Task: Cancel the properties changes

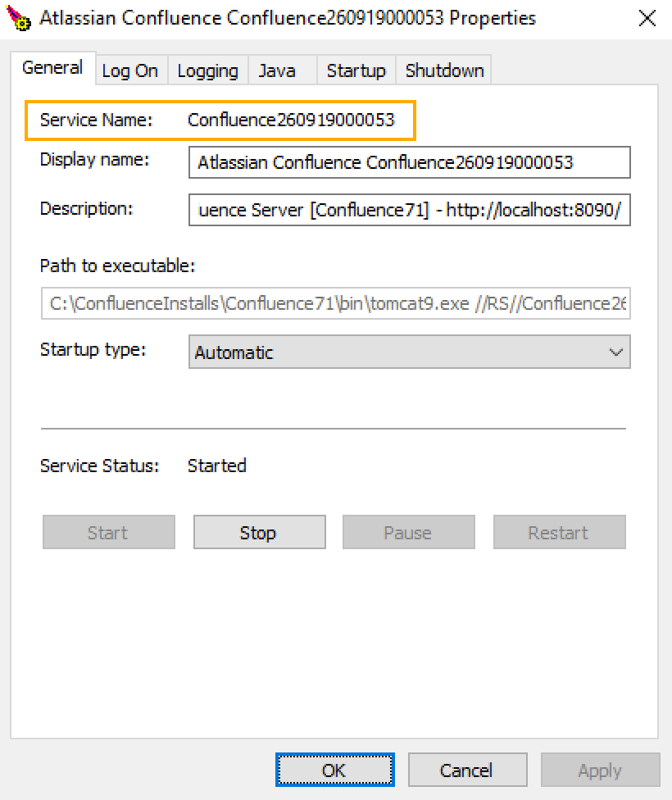Action: click(x=466, y=770)
